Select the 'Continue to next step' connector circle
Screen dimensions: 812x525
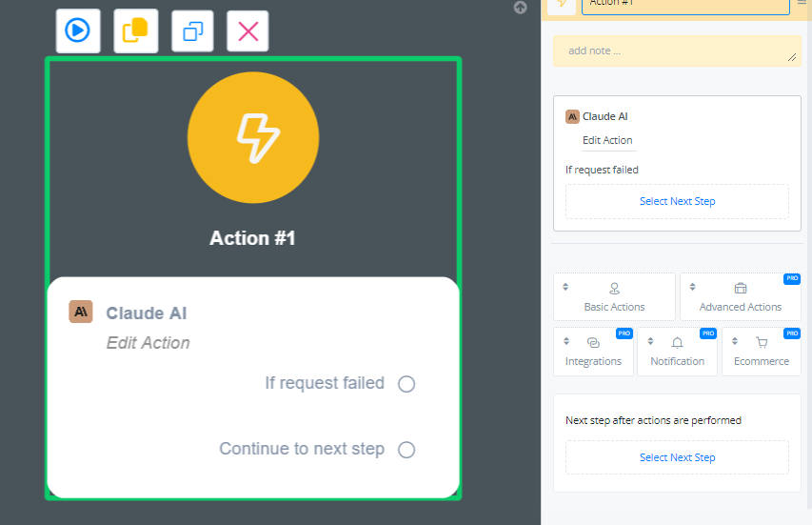(406, 450)
